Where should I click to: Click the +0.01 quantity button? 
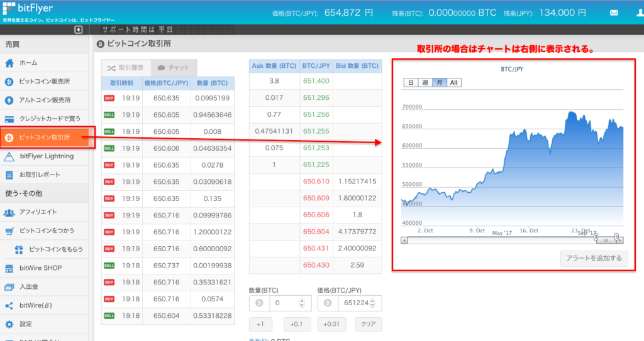tap(331, 324)
